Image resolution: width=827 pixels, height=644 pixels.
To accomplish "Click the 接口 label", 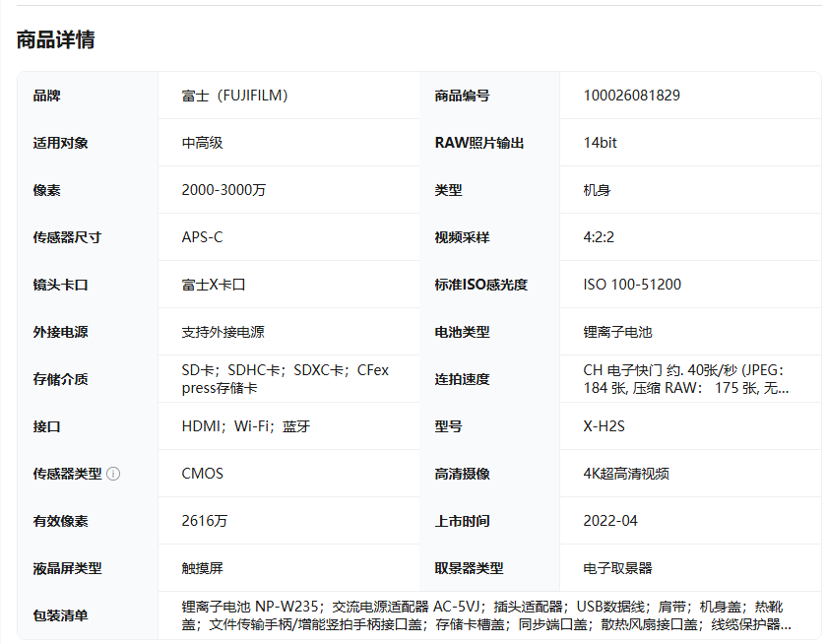I will pos(46,426).
